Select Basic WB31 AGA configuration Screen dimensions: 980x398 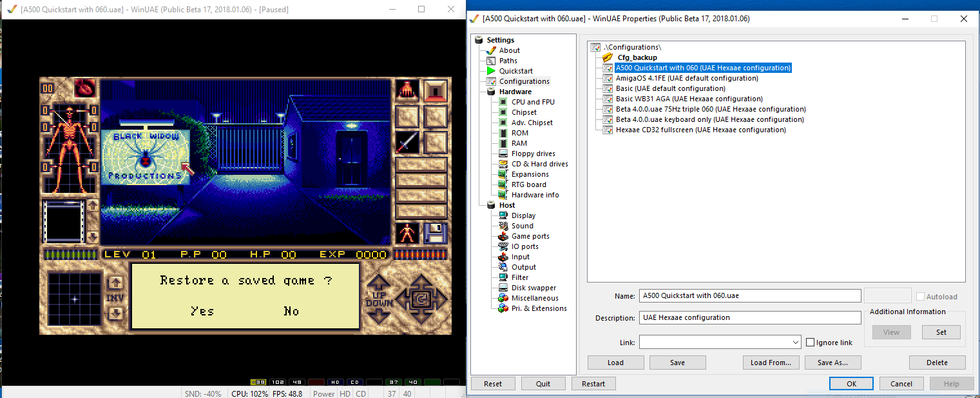[689, 99]
